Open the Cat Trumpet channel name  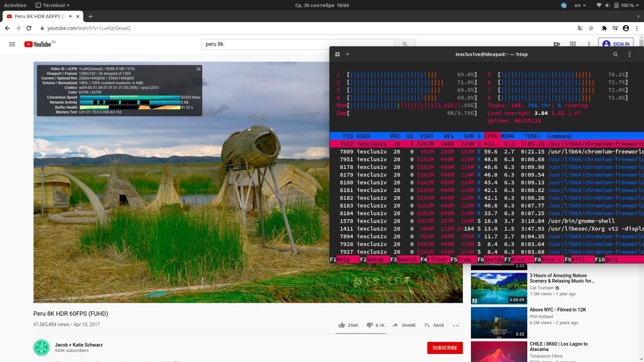pos(541,288)
